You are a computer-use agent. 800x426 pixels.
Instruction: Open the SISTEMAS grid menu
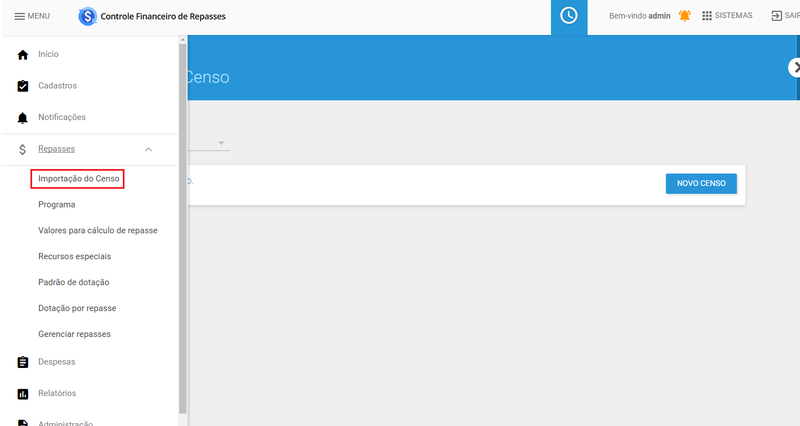727,16
